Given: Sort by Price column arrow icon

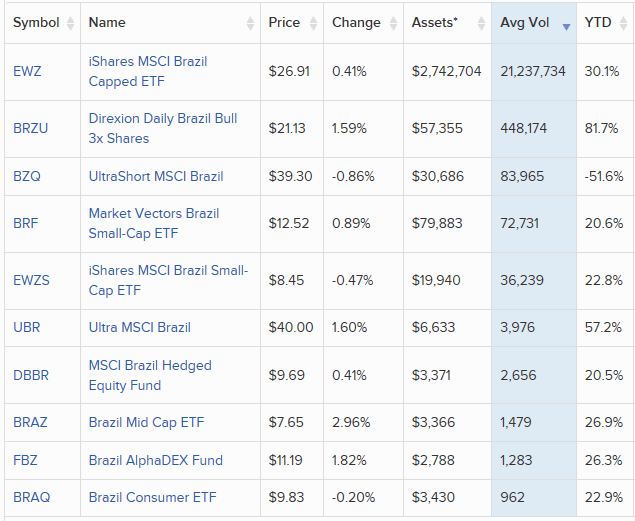Looking at the screenshot, I should 313,23.
